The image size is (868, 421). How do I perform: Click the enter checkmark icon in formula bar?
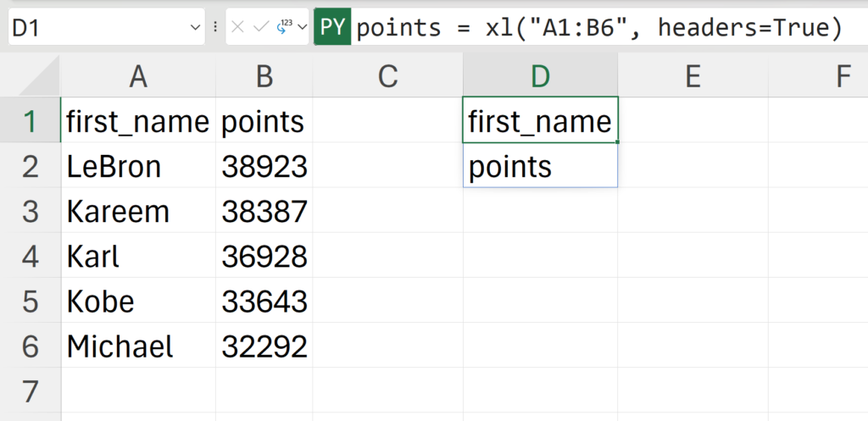tap(260, 27)
